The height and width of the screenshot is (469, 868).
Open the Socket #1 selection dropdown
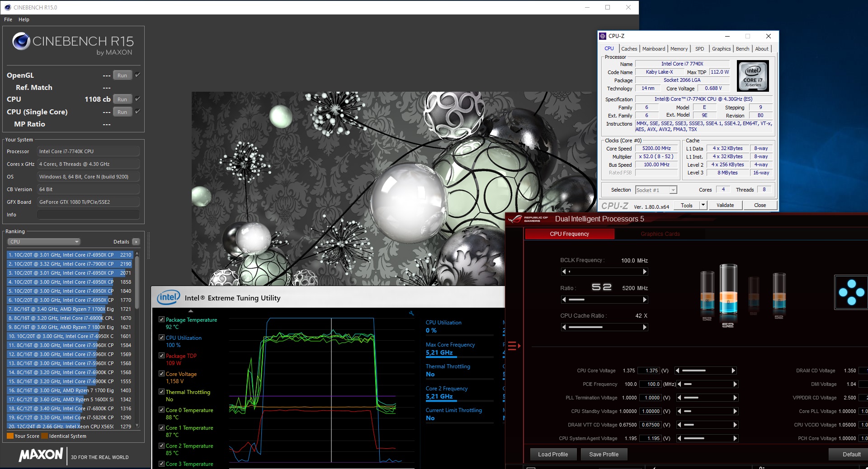[x=656, y=190]
